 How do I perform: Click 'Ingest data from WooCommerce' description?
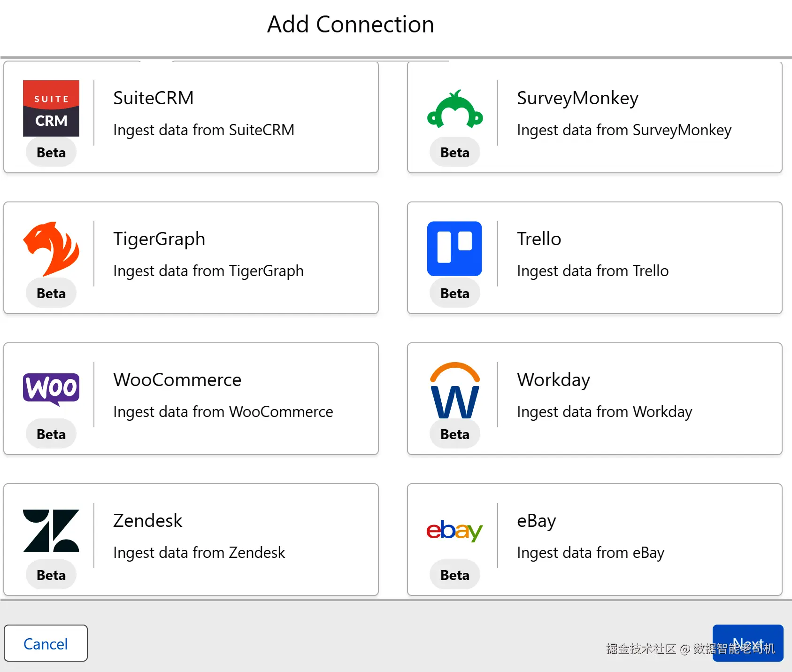[x=223, y=412]
